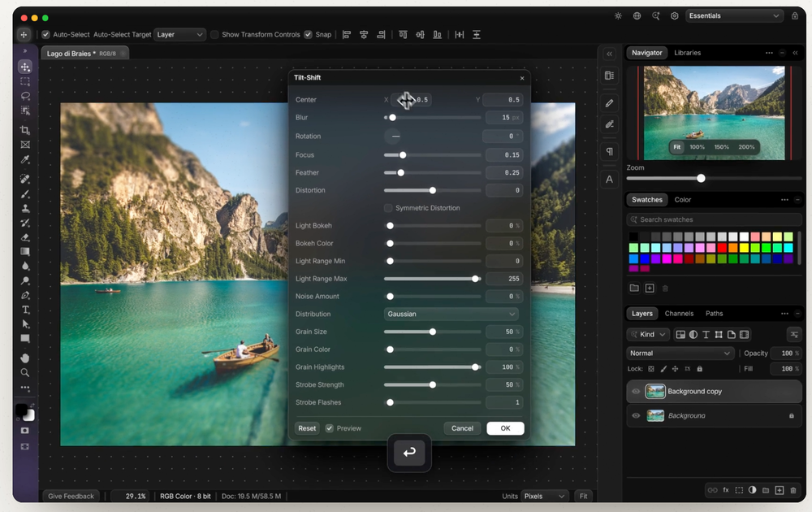
Task: Select the Zoom magnifier tool
Action: [x=25, y=372]
